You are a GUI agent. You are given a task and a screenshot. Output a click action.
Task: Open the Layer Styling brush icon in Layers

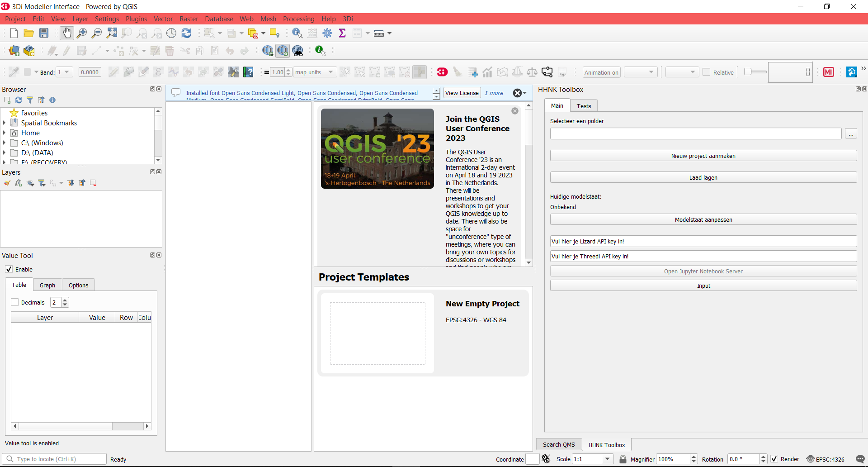[7, 183]
